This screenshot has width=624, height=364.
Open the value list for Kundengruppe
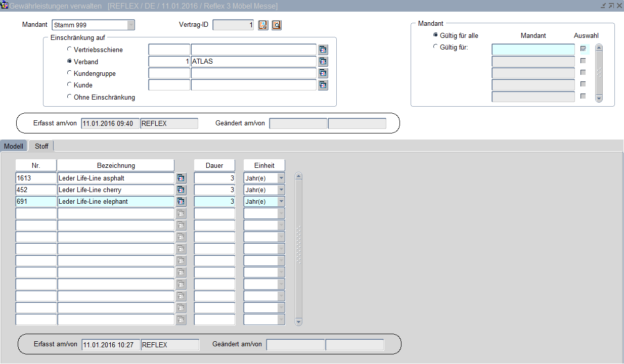coord(323,73)
